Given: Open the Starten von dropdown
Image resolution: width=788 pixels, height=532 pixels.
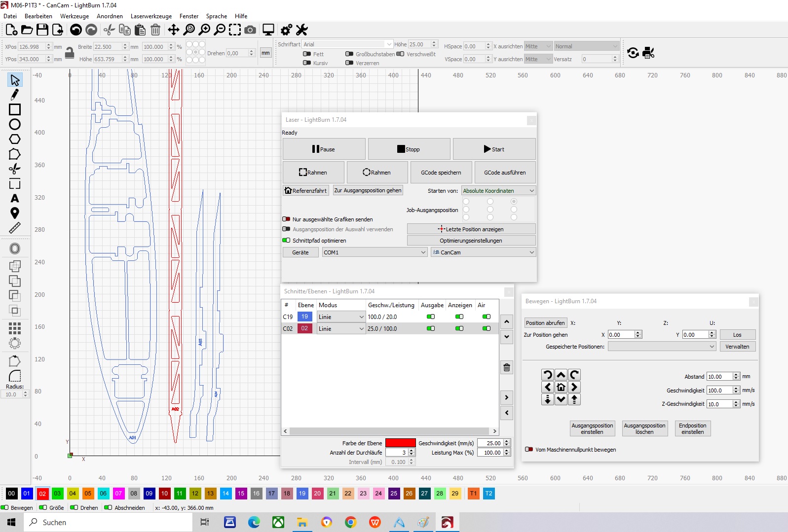Looking at the screenshot, I should [498, 191].
